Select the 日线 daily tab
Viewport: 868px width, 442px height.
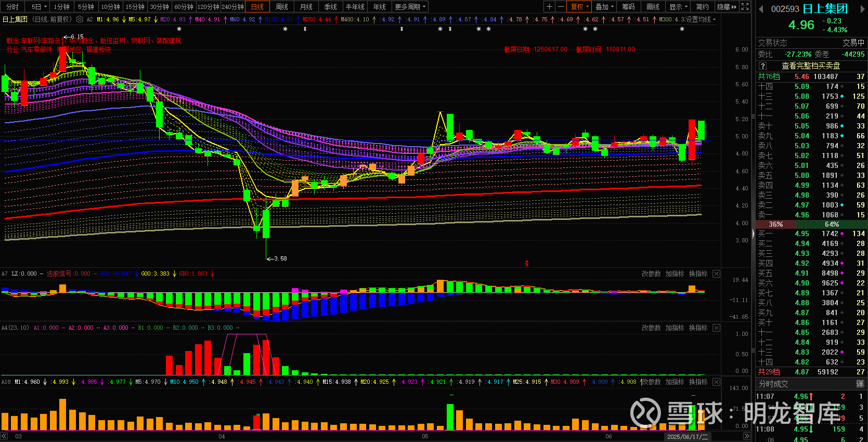[257, 7]
